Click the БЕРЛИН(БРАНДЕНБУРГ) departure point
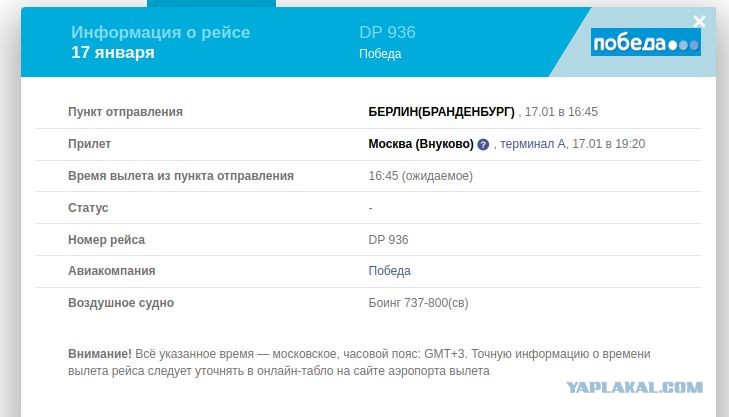Image resolution: width=729 pixels, height=417 pixels. tap(441, 112)
